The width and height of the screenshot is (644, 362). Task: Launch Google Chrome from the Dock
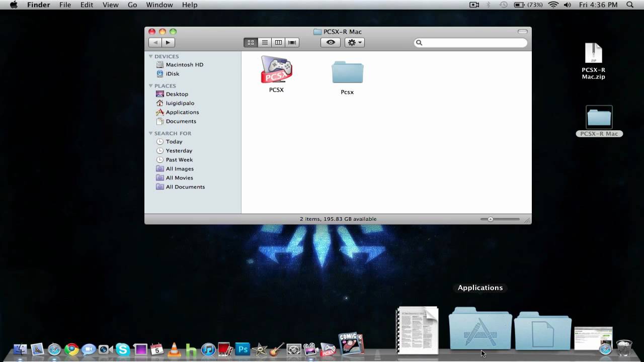point(71,349)
